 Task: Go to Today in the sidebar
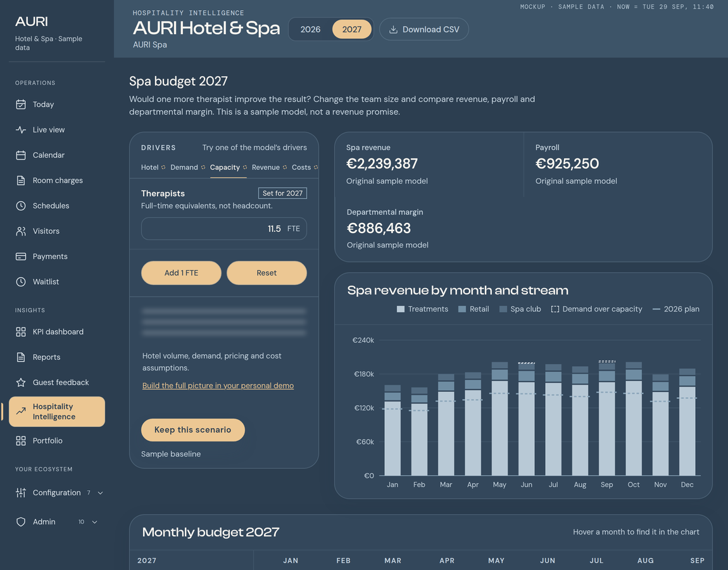pos(56,104)
